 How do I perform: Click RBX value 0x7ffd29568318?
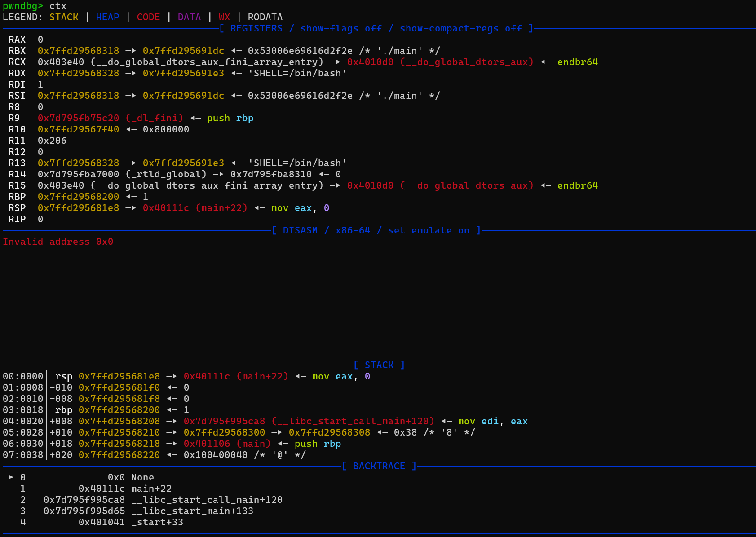pos(79,51)
